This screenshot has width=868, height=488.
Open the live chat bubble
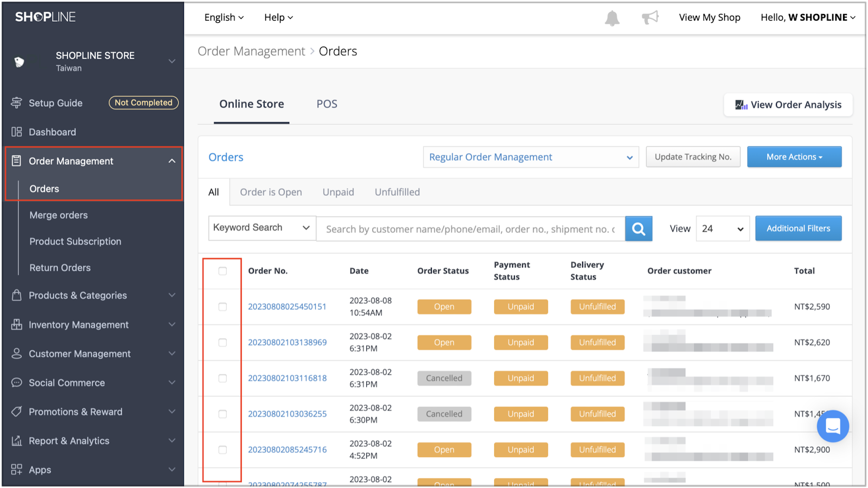tap(833, 426)
